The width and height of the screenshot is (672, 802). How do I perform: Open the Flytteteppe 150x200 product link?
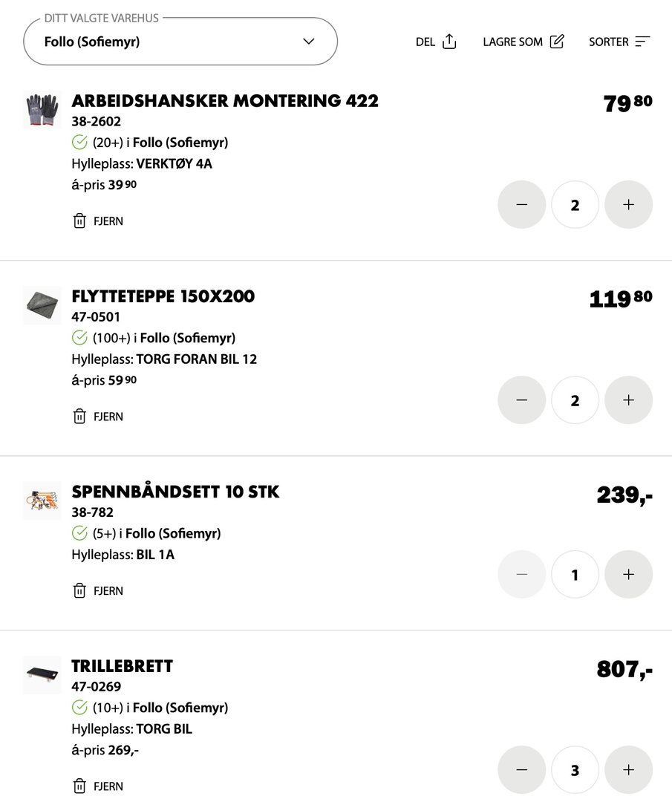163,296
